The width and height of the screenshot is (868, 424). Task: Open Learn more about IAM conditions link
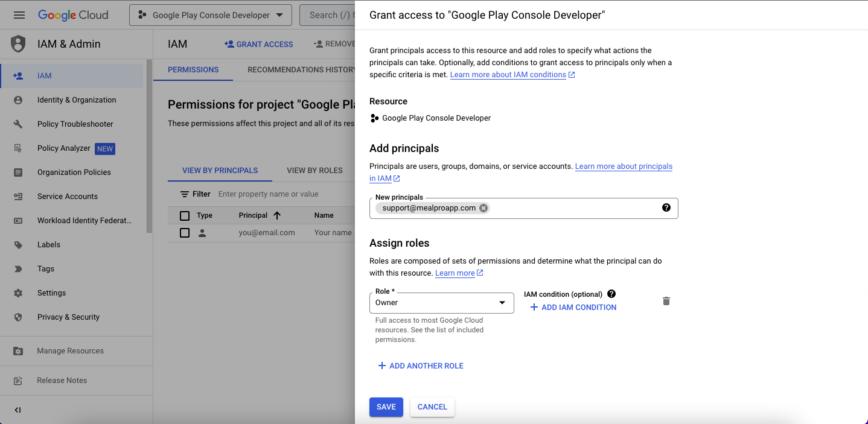[512, 75]
